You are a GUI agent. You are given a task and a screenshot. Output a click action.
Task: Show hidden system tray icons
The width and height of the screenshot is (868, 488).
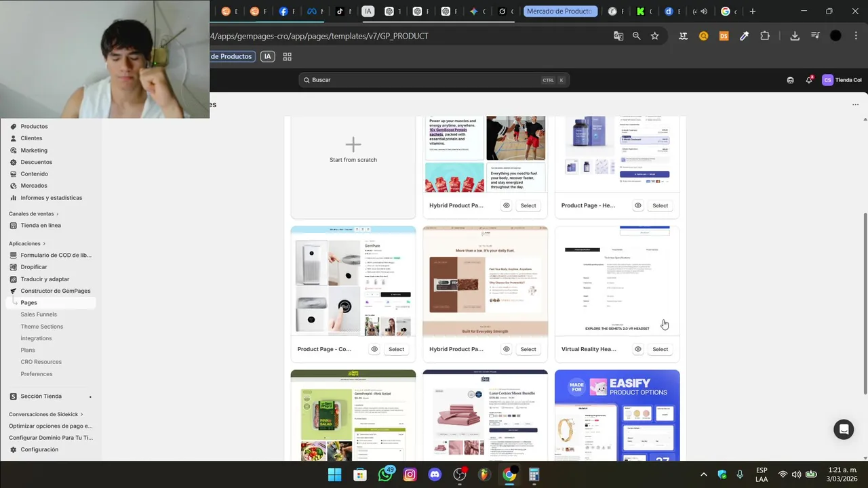click(703, 474)
